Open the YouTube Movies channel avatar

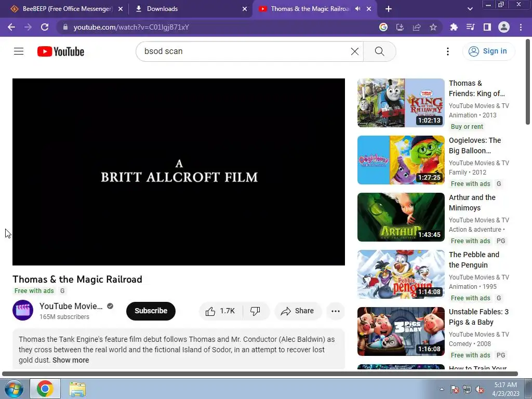(x=23, y=310)
